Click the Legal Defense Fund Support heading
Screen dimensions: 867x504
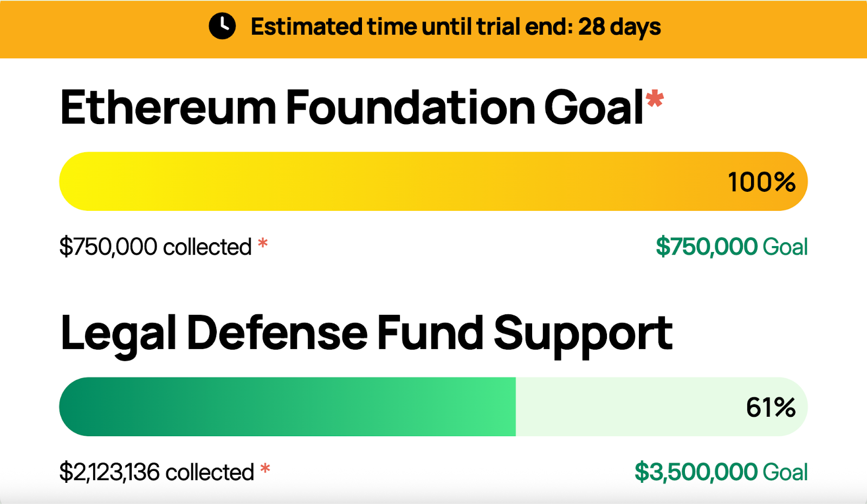tap(366, 334)
